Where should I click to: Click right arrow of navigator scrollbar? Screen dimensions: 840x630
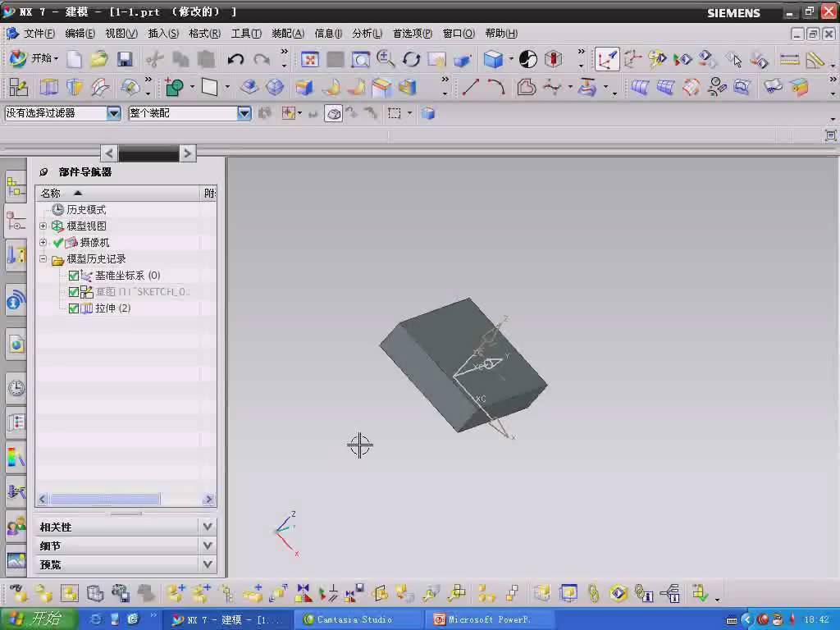208,500
